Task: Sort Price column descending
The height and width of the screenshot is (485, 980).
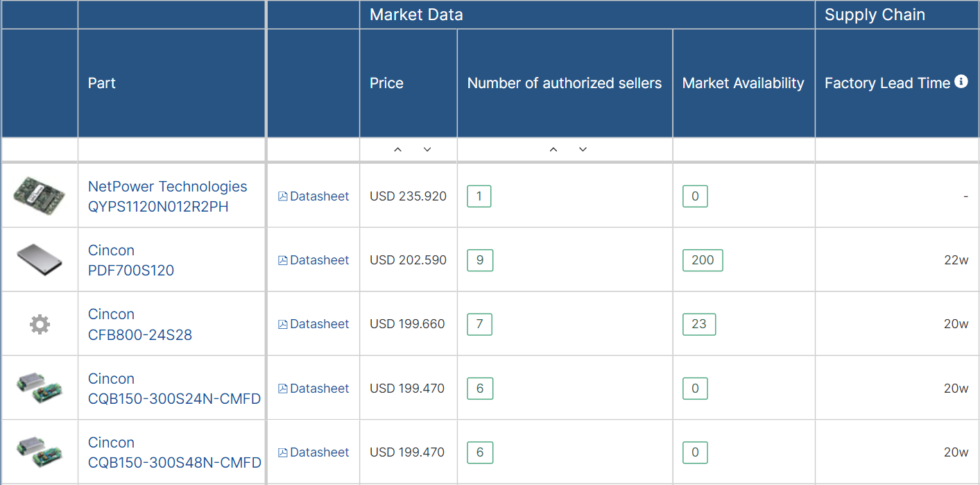Action: tap(427, 150)
